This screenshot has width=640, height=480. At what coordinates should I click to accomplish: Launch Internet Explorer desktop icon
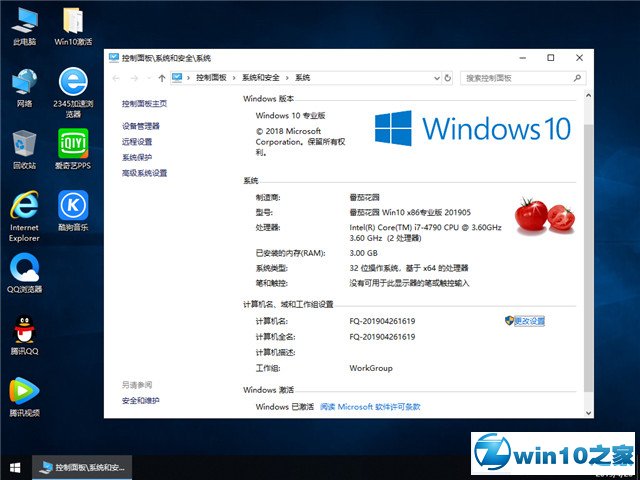pos(24,216)
